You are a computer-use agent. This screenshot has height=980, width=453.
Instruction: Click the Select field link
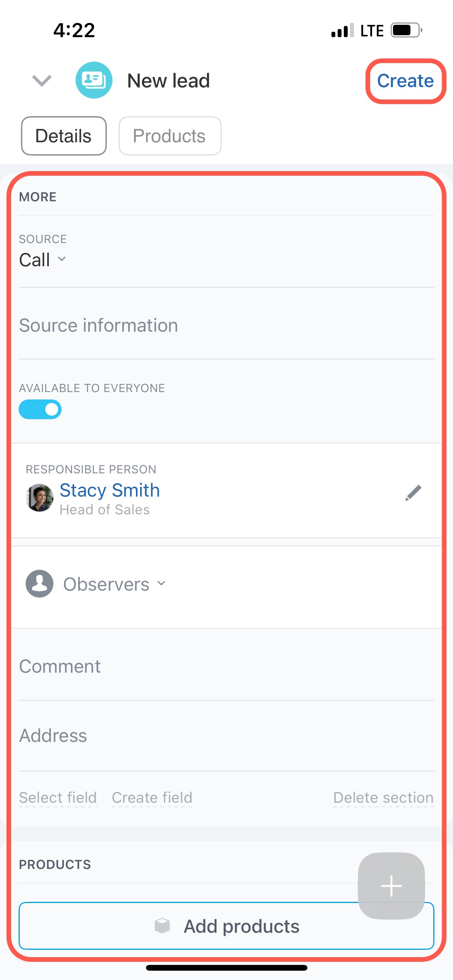58,797
